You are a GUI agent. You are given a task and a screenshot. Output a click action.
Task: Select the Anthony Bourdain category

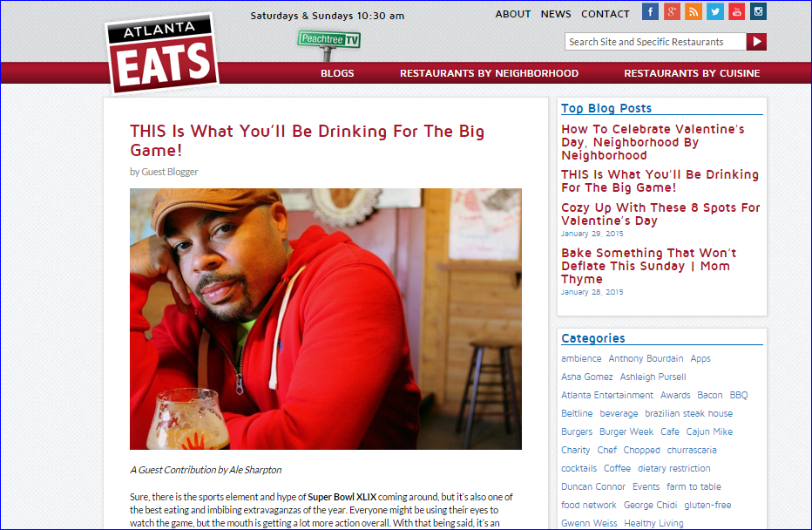coord(646,358)
